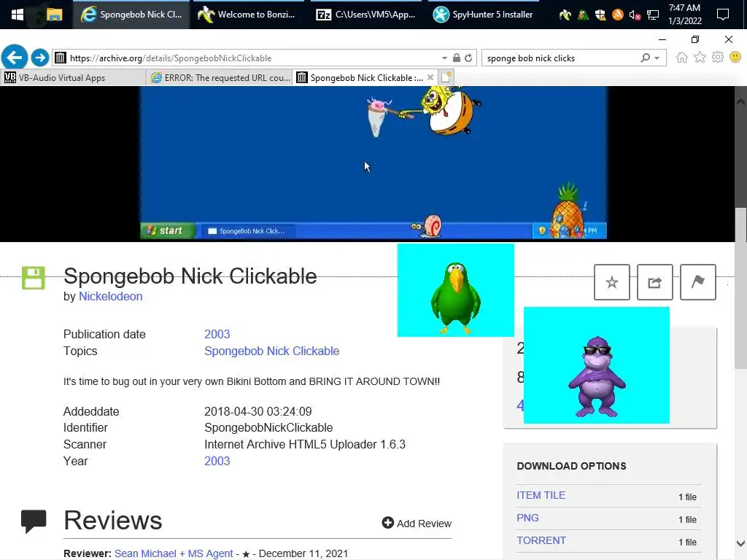Open the notification center icon

[723, 15]
